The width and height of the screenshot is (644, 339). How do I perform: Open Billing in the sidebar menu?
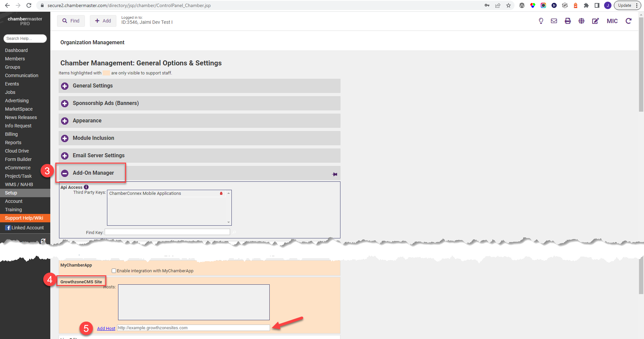coord(11,134)
